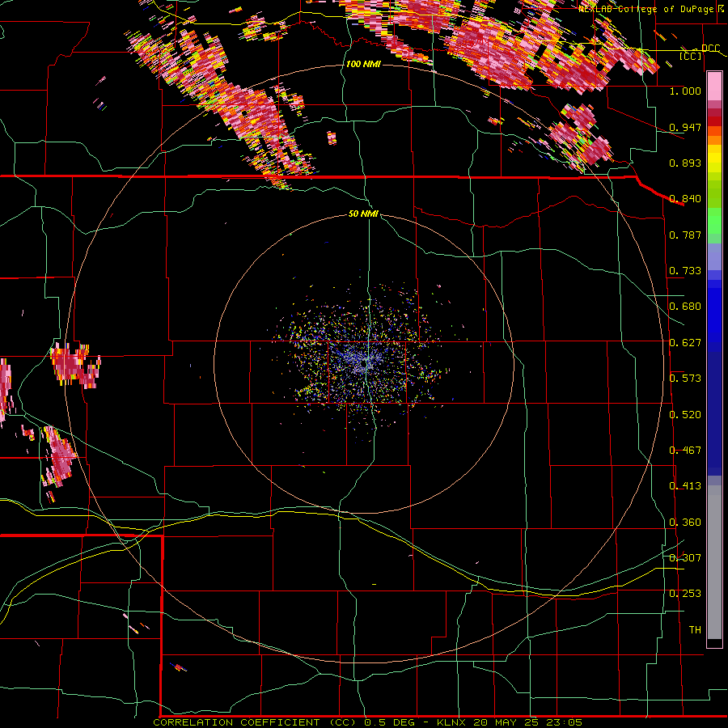Click the [CC] units label
728x728 pixels.
691,56
